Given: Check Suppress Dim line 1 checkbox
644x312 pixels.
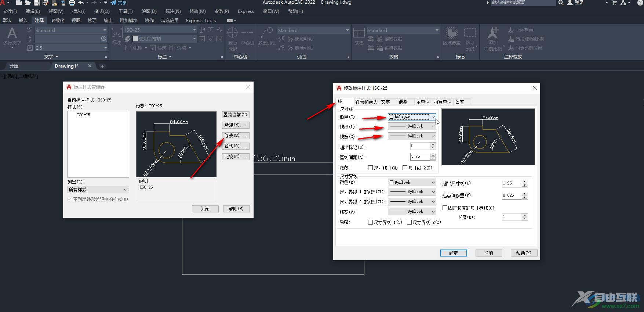Looking at the screenshot, I should tap(370, 168).
